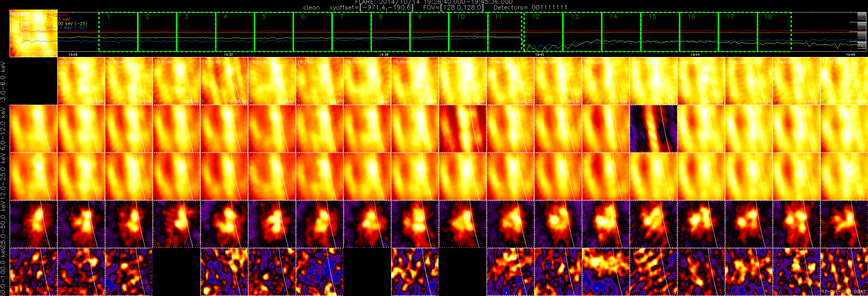Click the FLARE date title text

[434, 2]
